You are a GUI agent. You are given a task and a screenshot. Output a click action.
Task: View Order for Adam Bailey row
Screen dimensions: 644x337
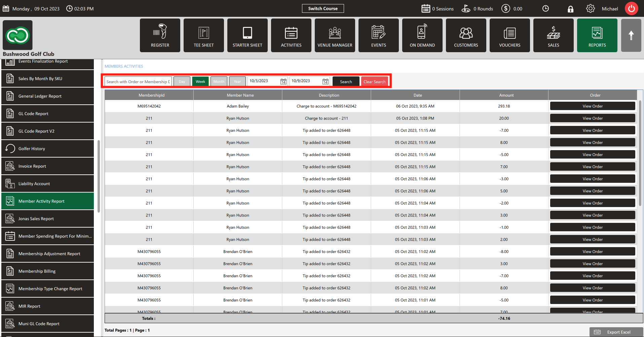click(593, 106)
